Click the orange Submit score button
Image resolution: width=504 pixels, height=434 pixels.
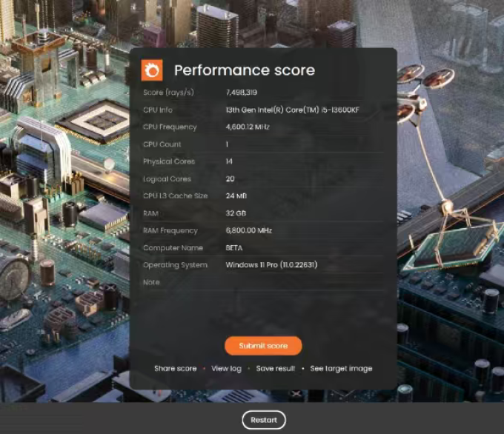[263, 346]
